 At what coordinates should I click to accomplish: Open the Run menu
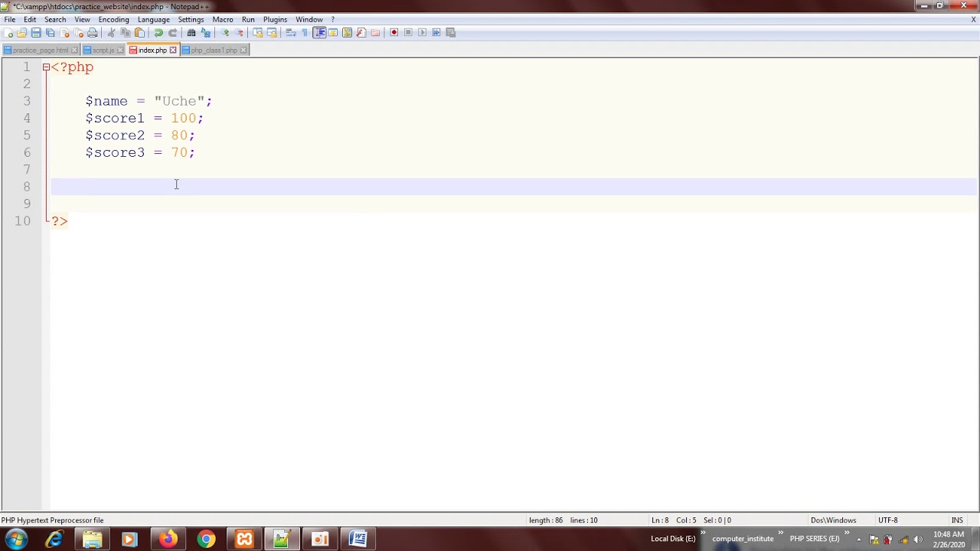tap(248, 19)
